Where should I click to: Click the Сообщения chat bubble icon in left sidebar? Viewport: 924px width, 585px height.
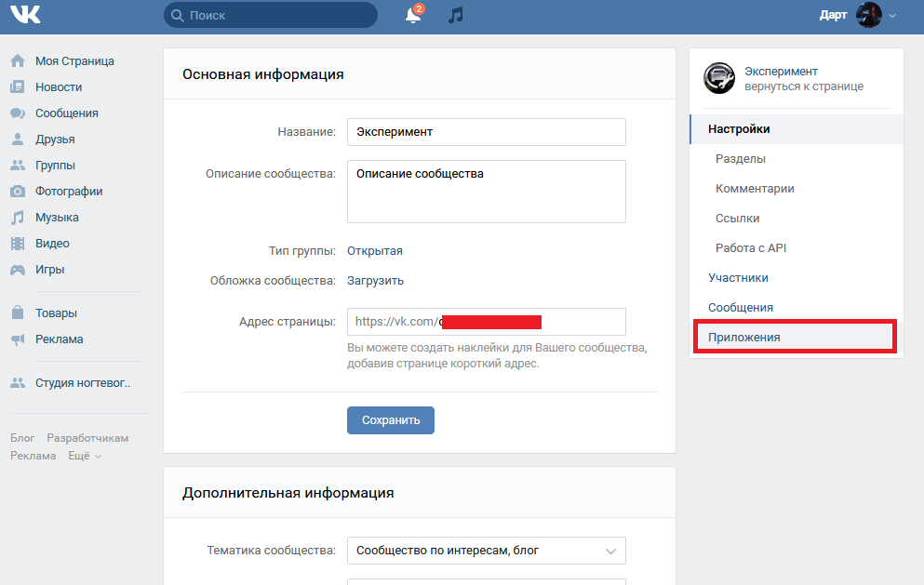(18, 113)
